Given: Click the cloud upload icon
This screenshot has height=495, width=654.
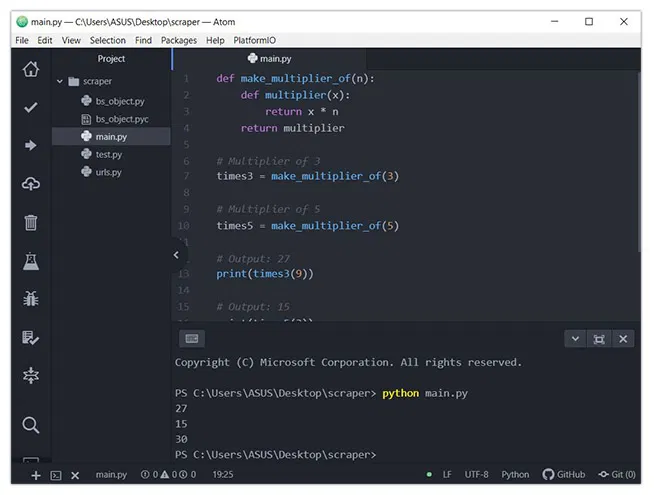Looking at the screenshot, I should [x=31, y=184].
